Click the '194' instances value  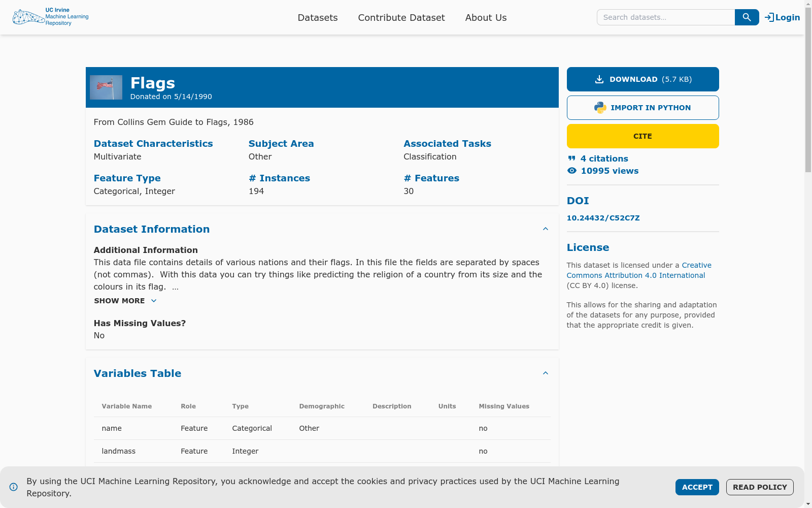tap(256, 191)
